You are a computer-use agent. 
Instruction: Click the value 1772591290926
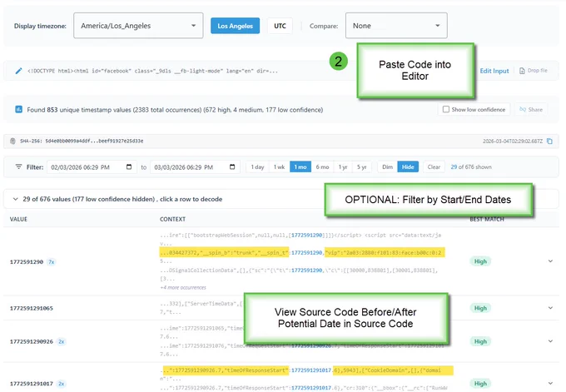(x=32, y=341)
